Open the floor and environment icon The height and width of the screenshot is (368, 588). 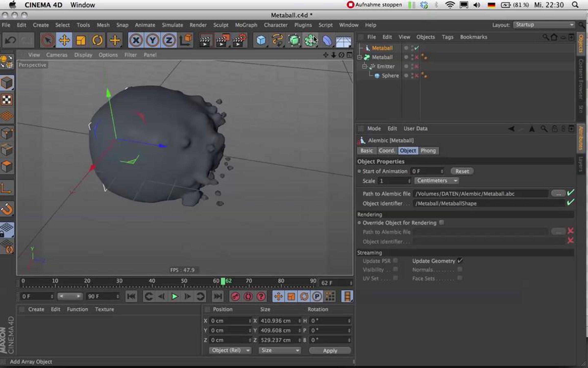343,41
